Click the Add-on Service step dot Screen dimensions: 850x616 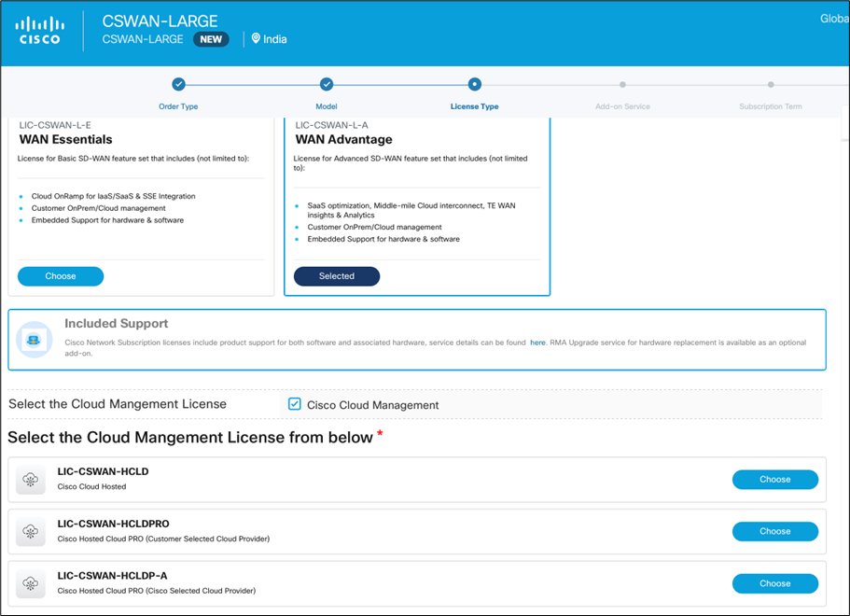coord(622,85)
